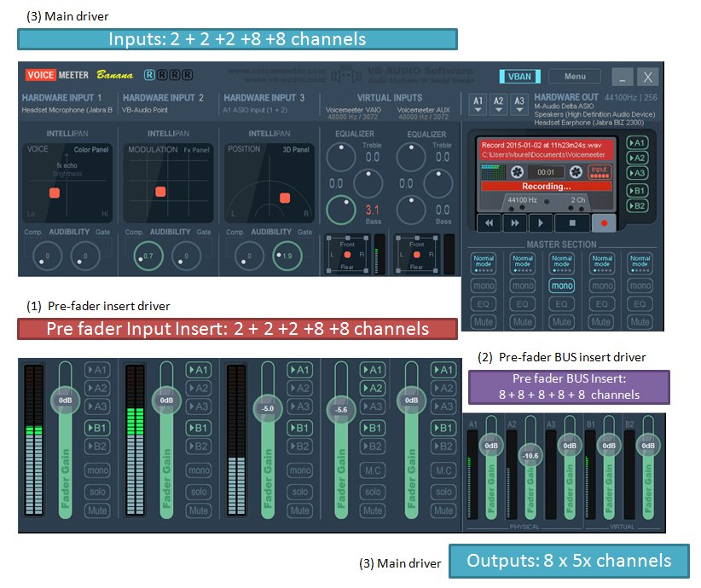Image resolution: width=701 pixels, height=588 pixels.
Task: Mute the B2 bus in Master Section
Action: tap(640, 322)
